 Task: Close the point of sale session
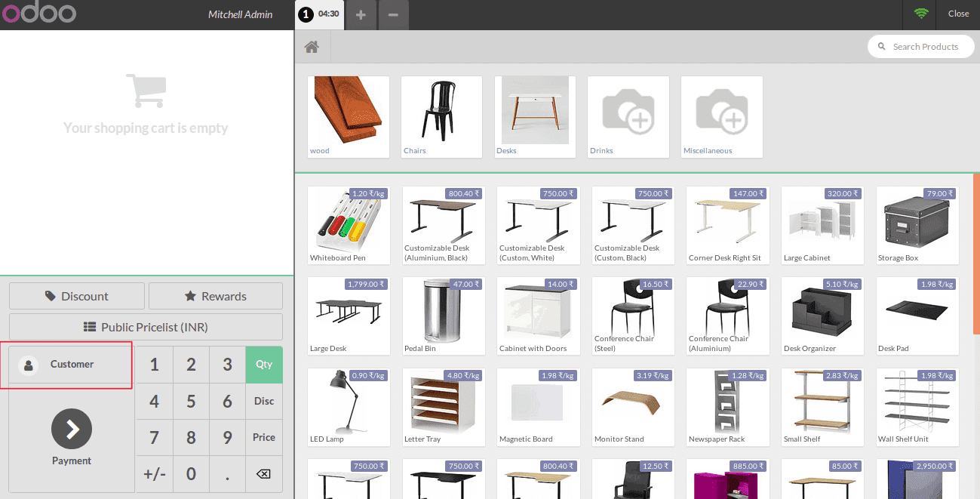(958, 14)
